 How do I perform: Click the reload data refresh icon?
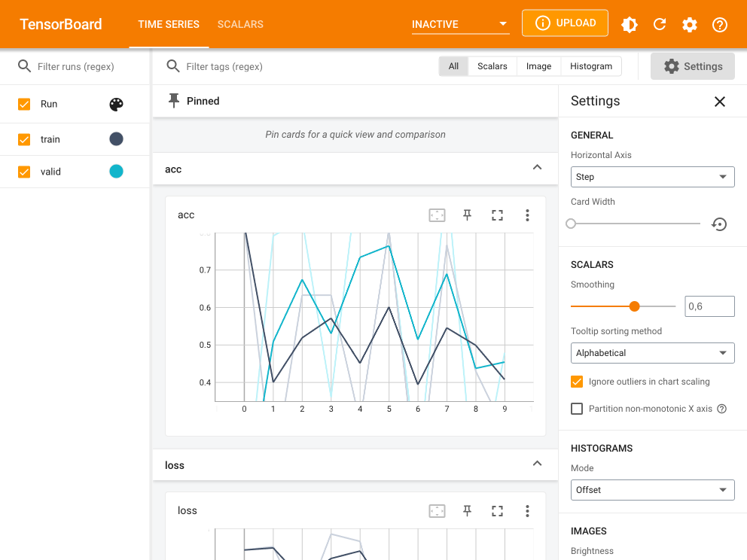click(660, 24)
